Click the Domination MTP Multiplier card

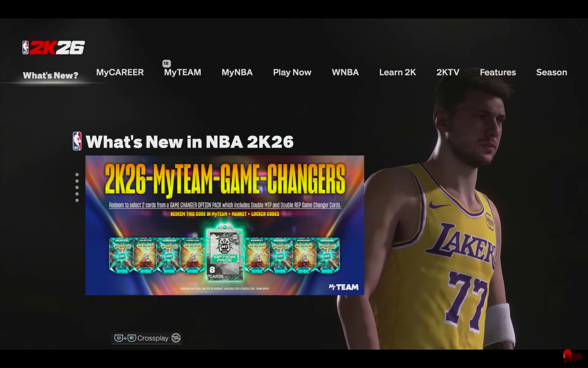(192, 256)
